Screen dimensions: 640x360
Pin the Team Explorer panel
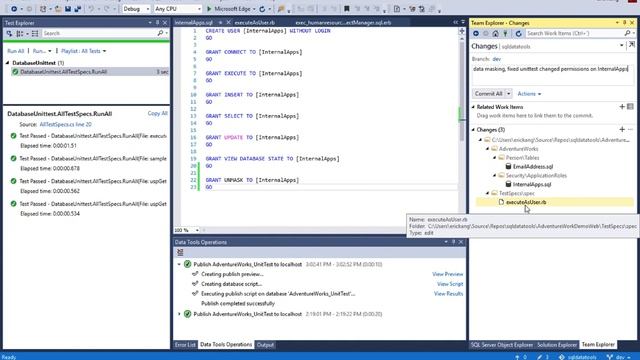(624, 23)
